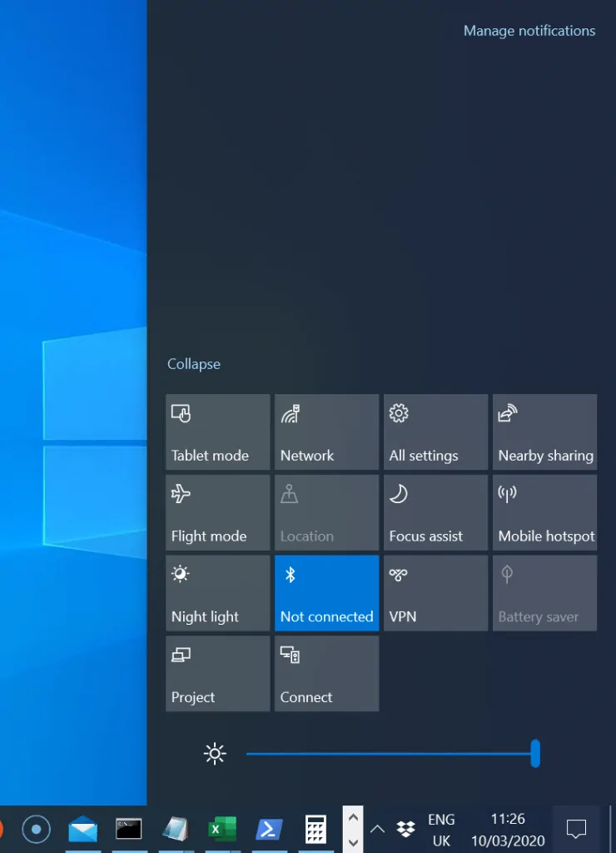Click the Project display tile
The height and width of the screenshot is (853, 616).
pyautogui.click(x=217, y=674)
